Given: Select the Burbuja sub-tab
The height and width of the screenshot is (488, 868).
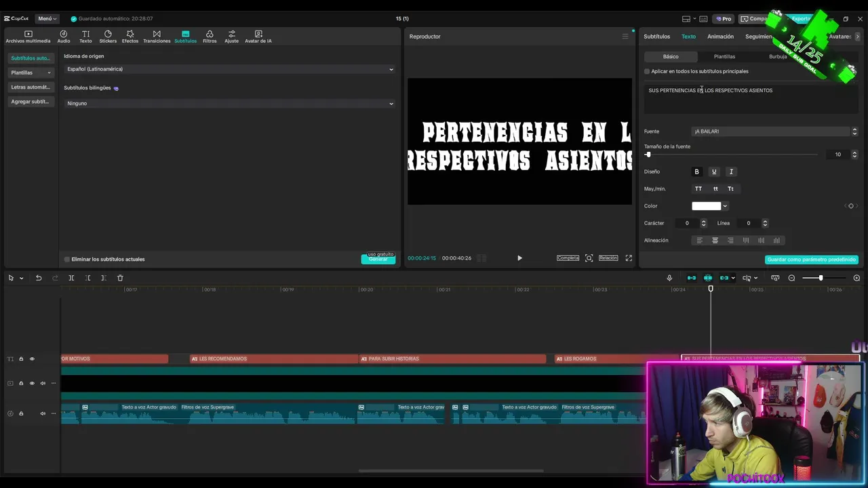Looking at the screenshot, I should coord(778,56).
